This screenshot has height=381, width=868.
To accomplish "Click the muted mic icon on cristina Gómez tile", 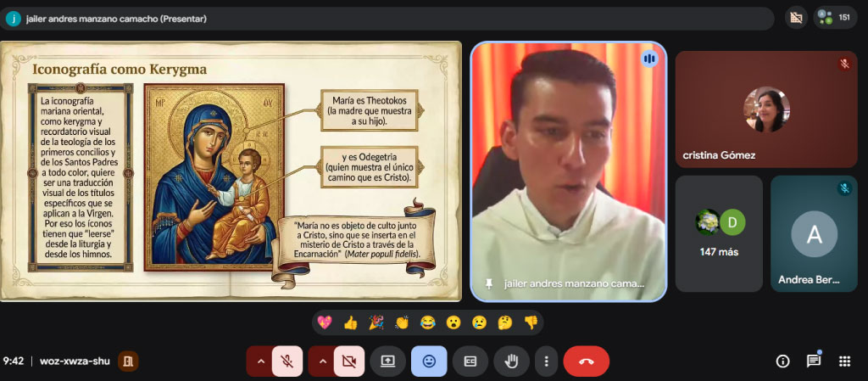I will coord(844,64).
